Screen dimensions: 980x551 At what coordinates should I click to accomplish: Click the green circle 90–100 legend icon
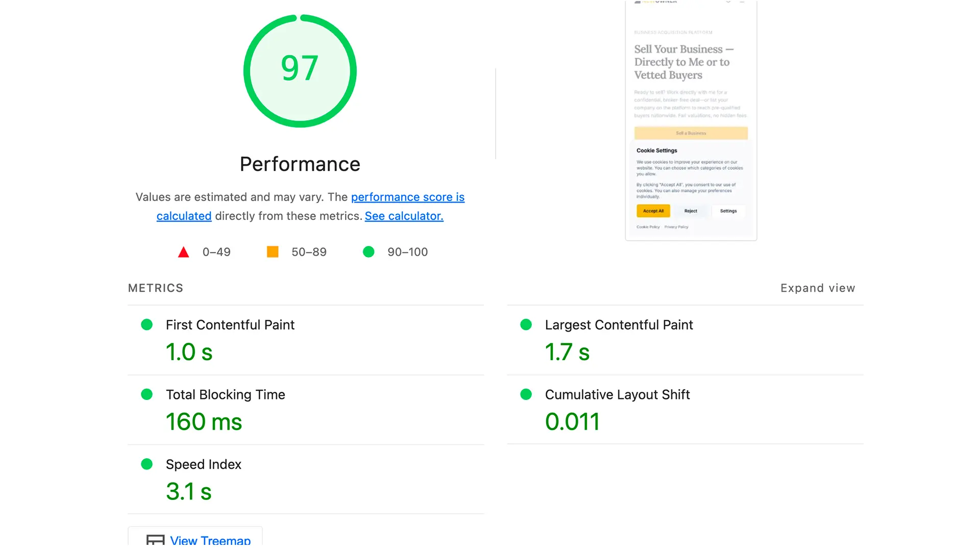(369, 252)
